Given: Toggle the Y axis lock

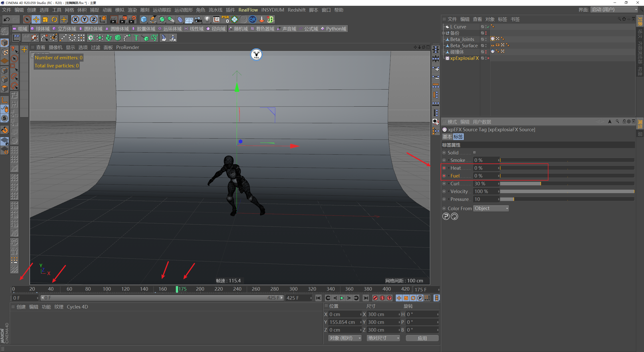Looking at the screenshot, I should 85,19.
